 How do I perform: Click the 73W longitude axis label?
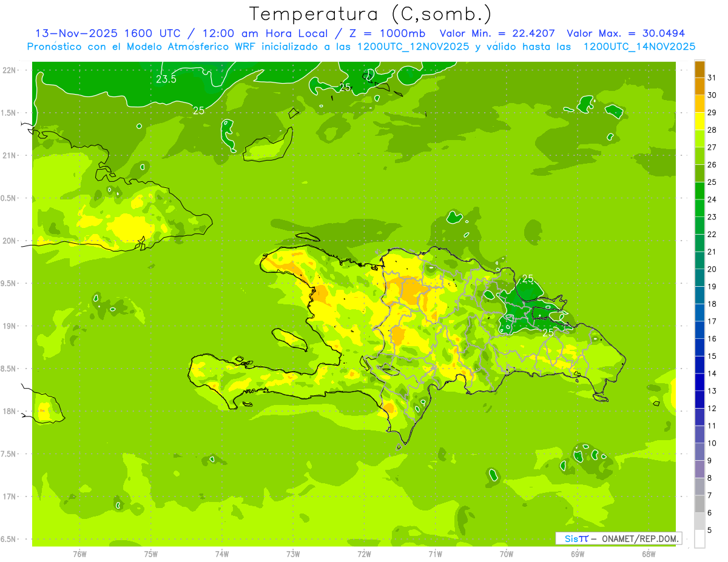pos(293,554)
